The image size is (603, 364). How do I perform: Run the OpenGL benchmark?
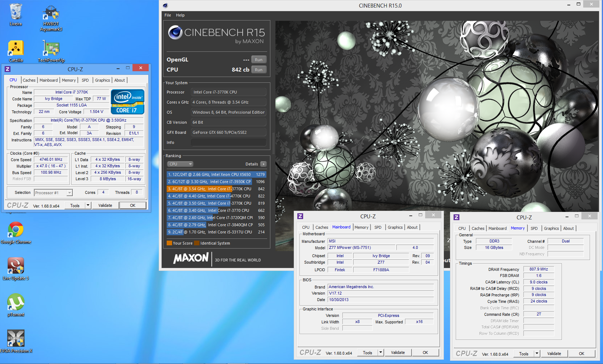pyautogui.click(x=259, y=60)
